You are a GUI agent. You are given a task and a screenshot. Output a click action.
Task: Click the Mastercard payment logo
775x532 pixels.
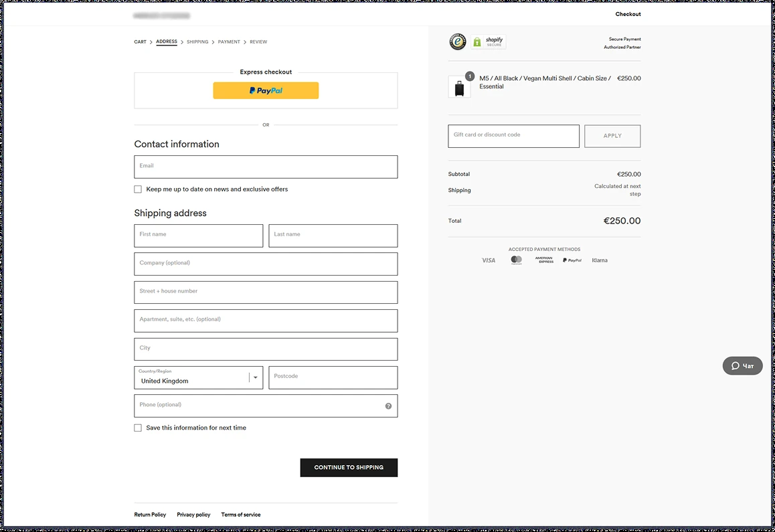pos(517,260)
